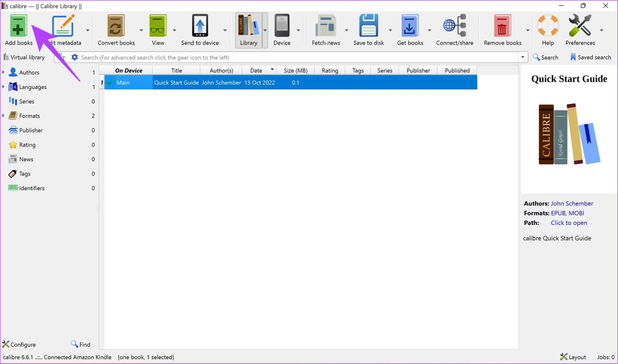The image size is (618, 364).
Task: Open Get books store icon
Action: (x=409, y=26)
